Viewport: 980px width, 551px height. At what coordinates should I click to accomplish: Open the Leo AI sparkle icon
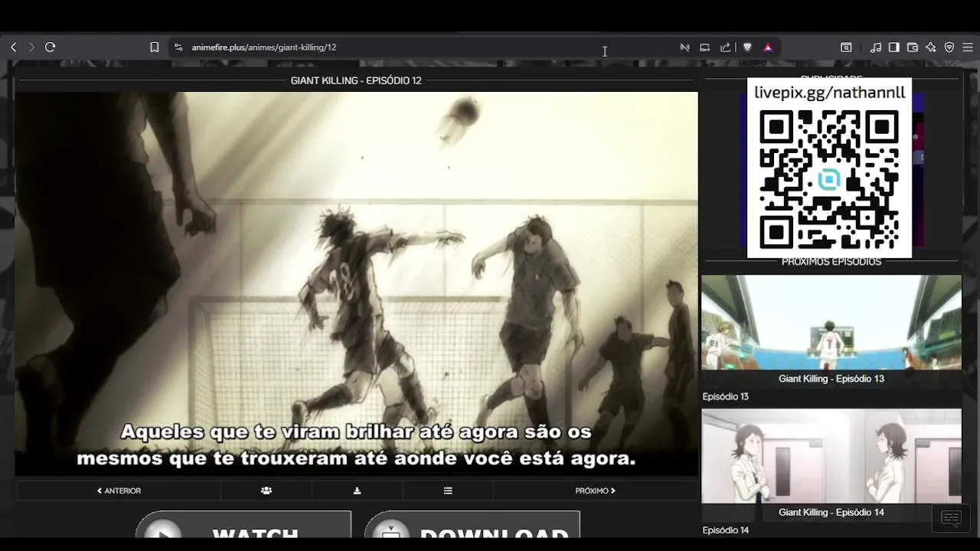pyautogui.click(x=930, y=47)
